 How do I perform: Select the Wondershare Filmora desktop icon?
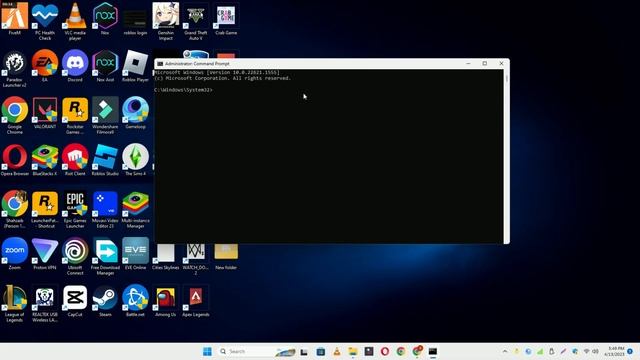pyautogui.click(x=105, y=116)
